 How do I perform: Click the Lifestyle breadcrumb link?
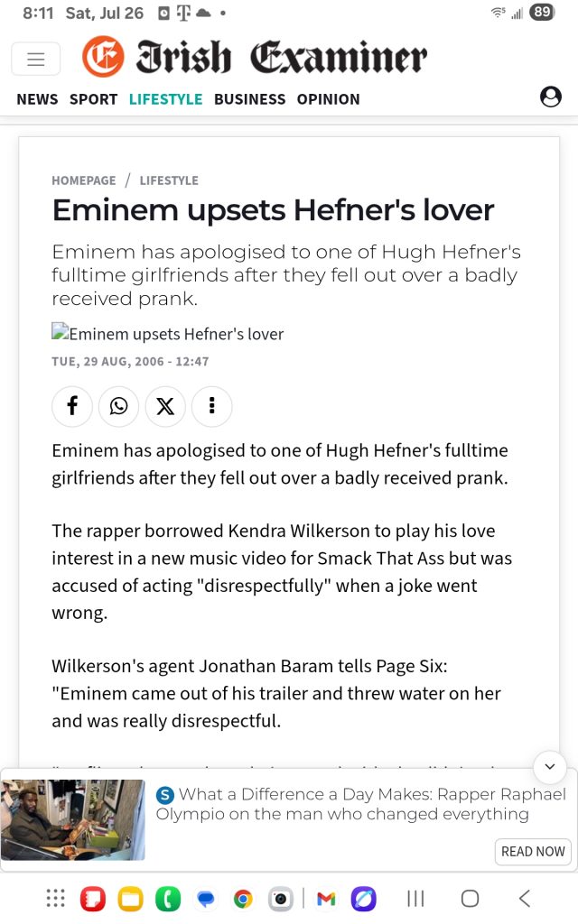169,180
